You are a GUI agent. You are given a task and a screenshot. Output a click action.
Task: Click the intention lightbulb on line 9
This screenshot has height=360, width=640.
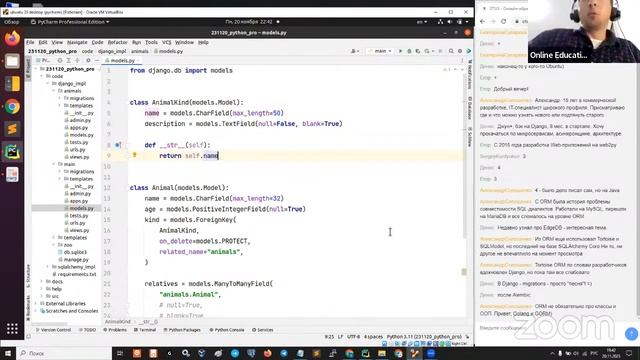(134, 155)
